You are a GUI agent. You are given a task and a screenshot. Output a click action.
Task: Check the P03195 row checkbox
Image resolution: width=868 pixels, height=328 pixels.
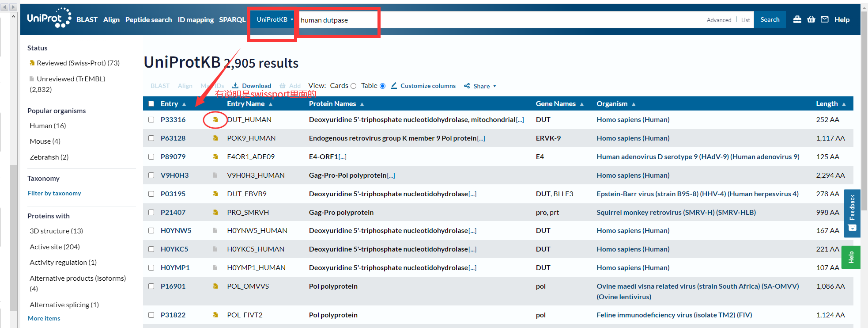151,194
